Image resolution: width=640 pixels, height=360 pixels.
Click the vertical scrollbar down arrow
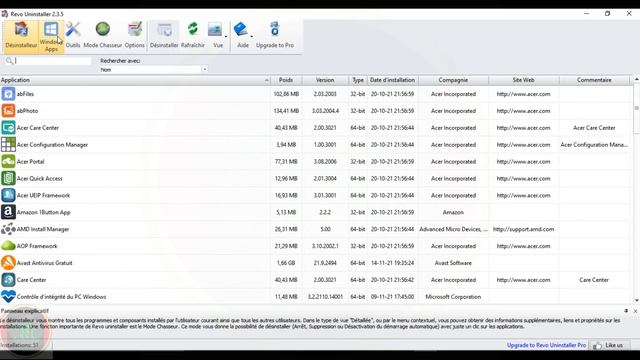[x=636, y=300]
